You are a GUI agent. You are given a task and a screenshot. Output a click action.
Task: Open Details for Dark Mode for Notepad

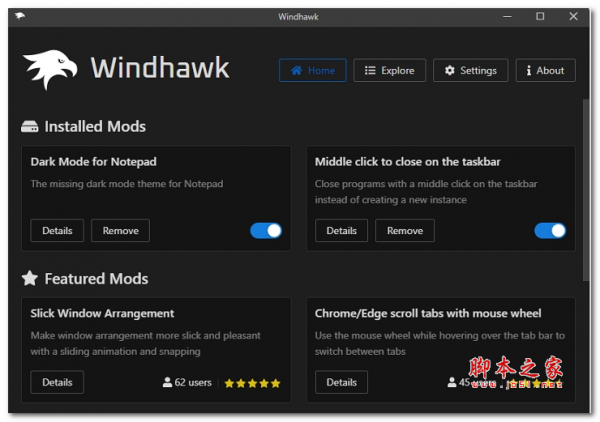click(x=57, y=230)
